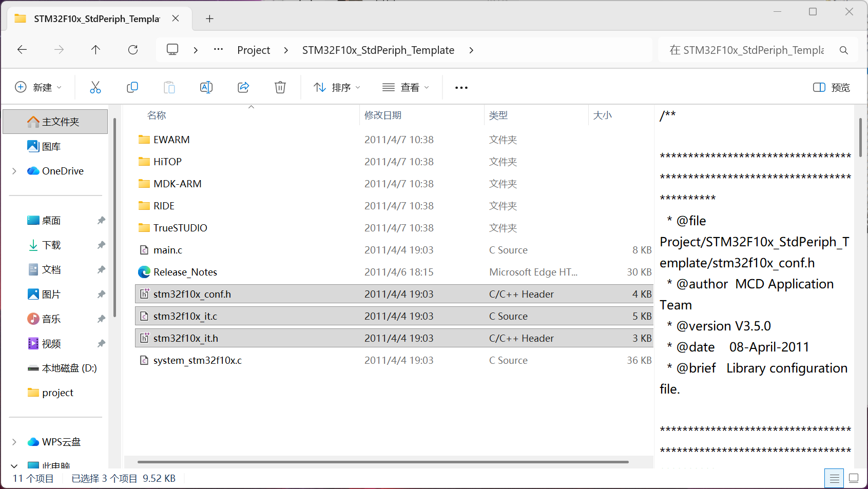Select the MDK-ARM folder
Viewport: 868px width, 489px height.
point(394,184)
